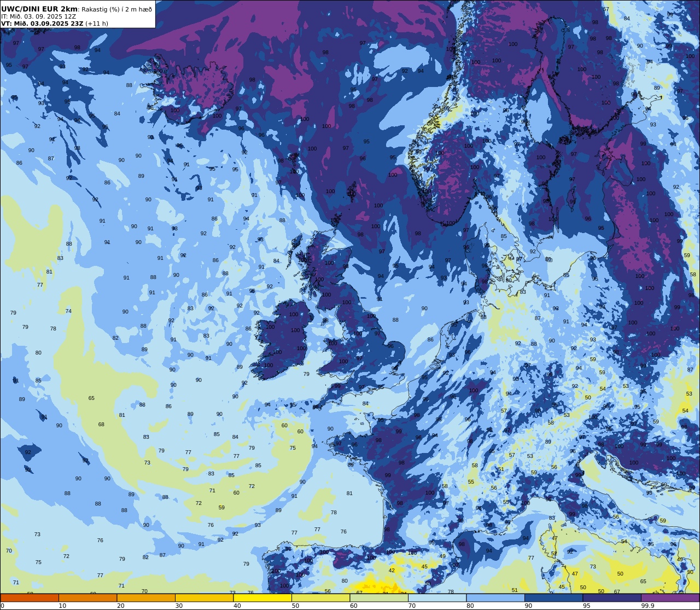Click the map value '42' over Spain
The image size is (700, 610).
(392, 570)
